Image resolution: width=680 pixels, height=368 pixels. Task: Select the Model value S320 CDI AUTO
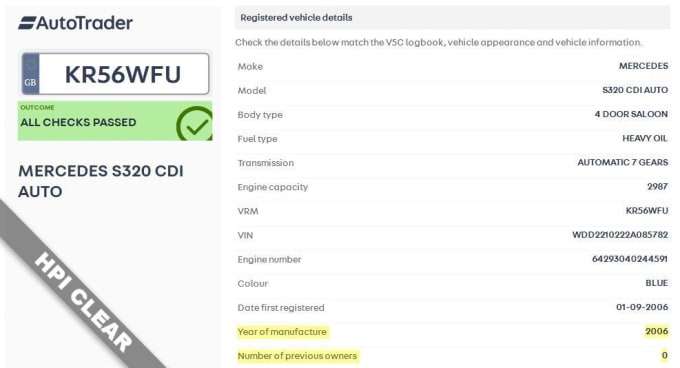pyautogui.click(x=635, y=90)
